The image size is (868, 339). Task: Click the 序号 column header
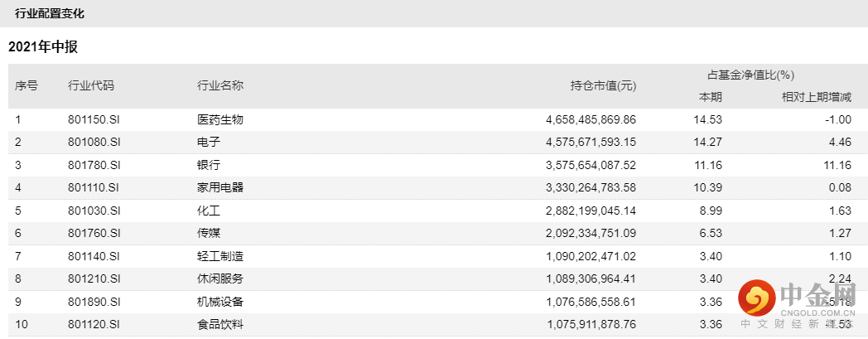point(27,85)
